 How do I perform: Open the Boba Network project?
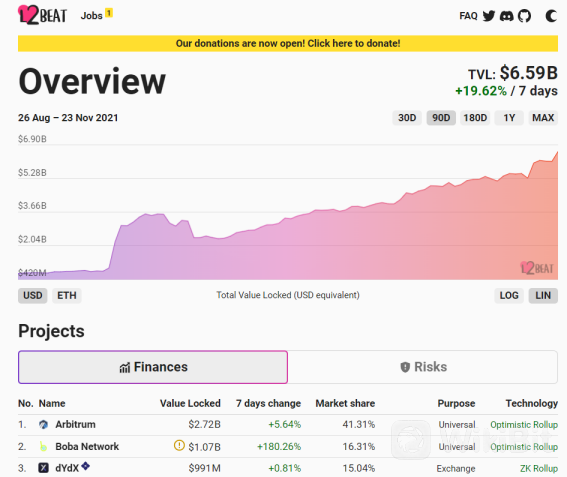point(87,447)
